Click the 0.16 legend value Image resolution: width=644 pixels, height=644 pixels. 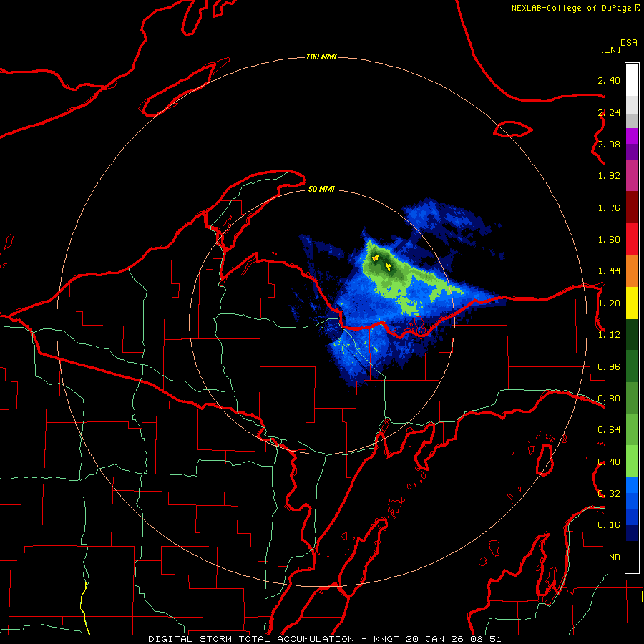point(609,525)
